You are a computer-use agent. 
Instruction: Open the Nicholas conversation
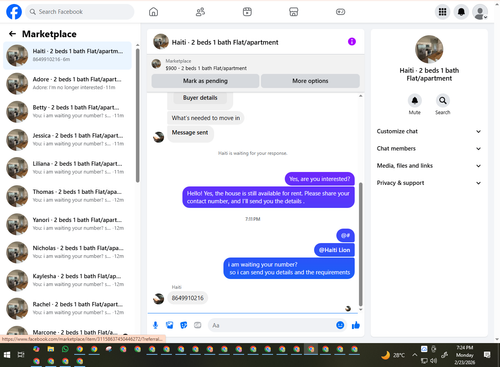point(67,252)
